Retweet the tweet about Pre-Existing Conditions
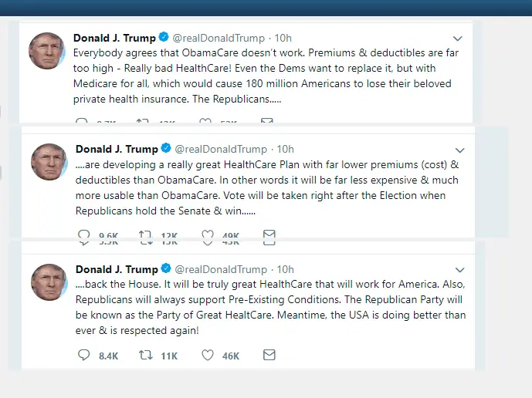The width and height of the screenshot is (532, 398). point(144,356)
